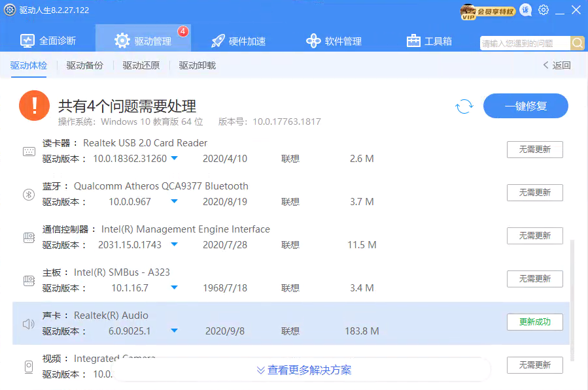Screen dimensions: 588x390
Task: Click 无需更新 for Integrated Camera
Action: (x=535, y=365)
